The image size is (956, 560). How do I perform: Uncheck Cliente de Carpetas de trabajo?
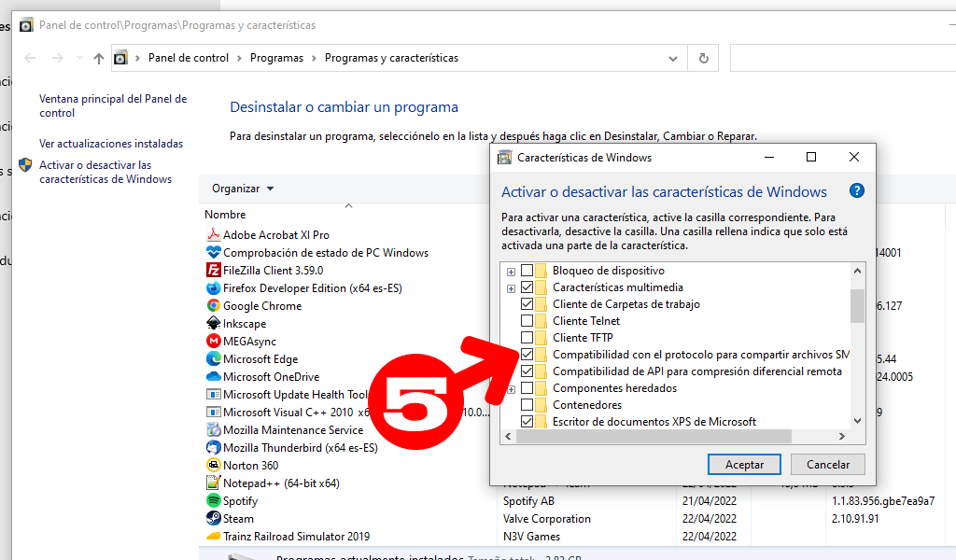coord(527,303)
